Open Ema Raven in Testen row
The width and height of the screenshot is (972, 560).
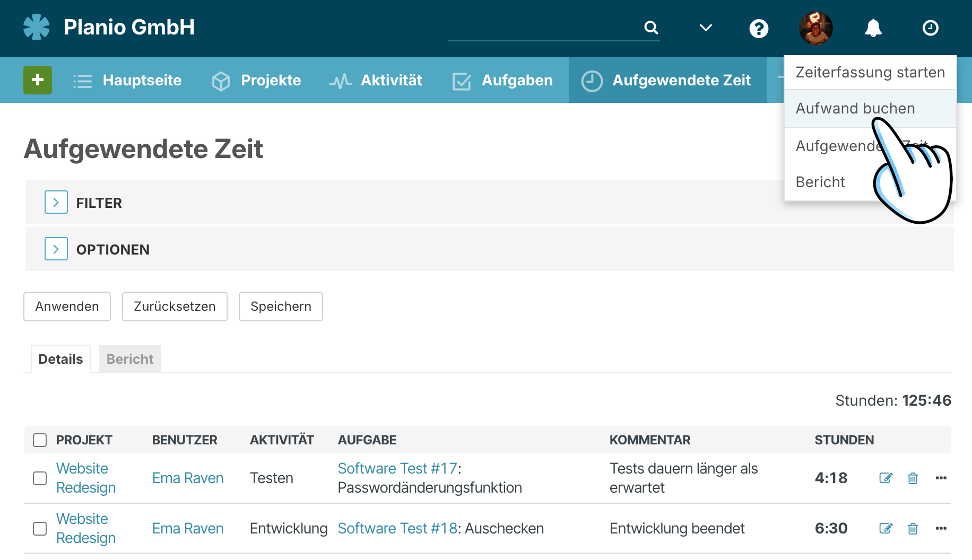coord(188,478)
